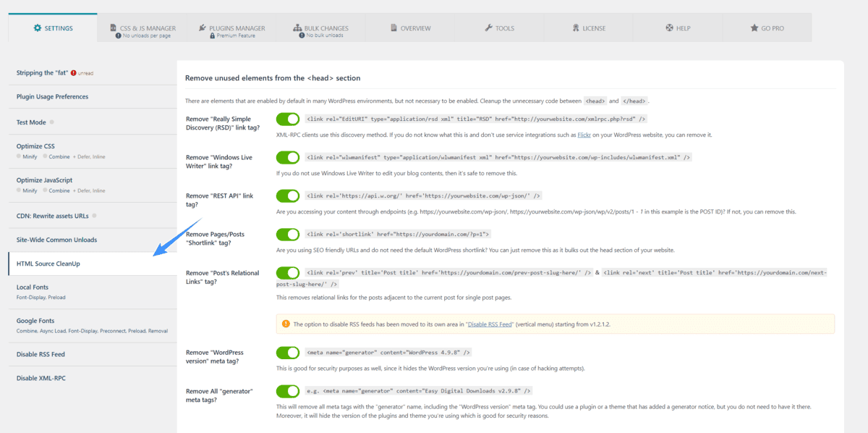Toggle WordPress version meta tag removal

[x=288, y=352]
